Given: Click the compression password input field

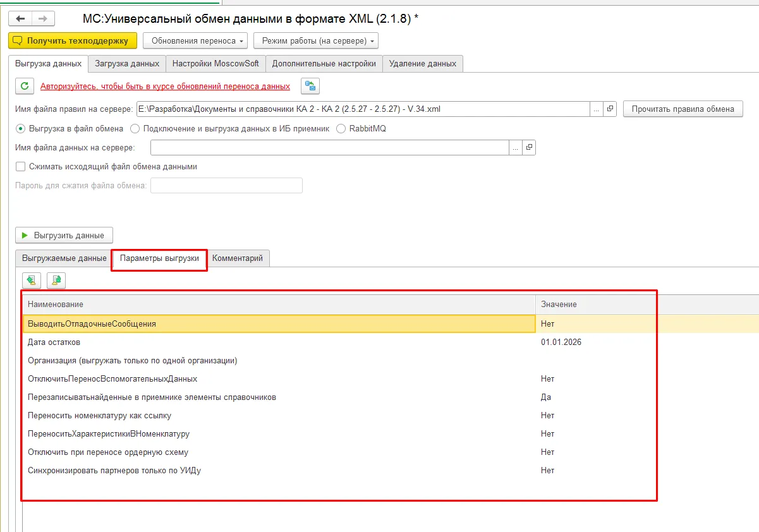Looking at the screenshot, I should (x=226, y=185).
